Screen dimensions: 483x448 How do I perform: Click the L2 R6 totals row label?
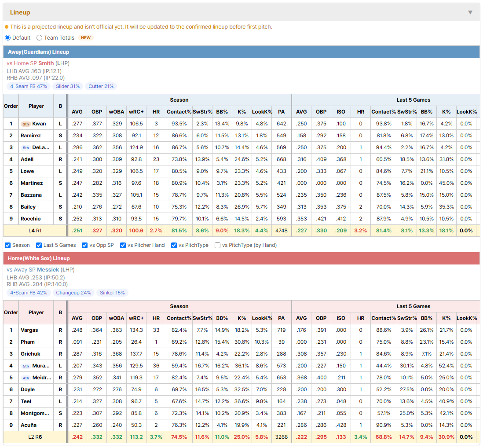click(x=35, y=437)
